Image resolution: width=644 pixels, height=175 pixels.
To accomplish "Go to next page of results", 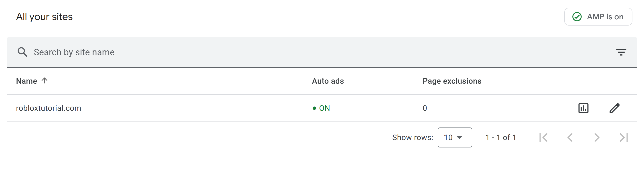I will [597, 137].
